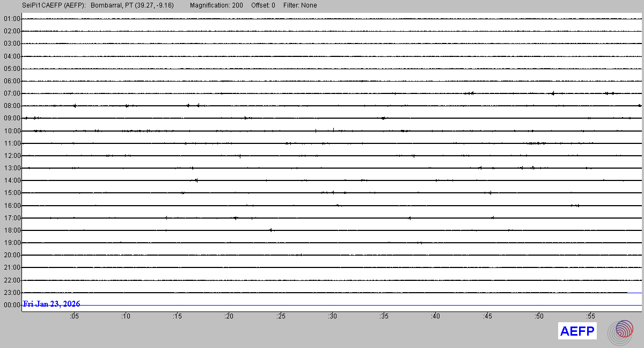Select the 18:00 hour trace label

click(x=12, y=230)
